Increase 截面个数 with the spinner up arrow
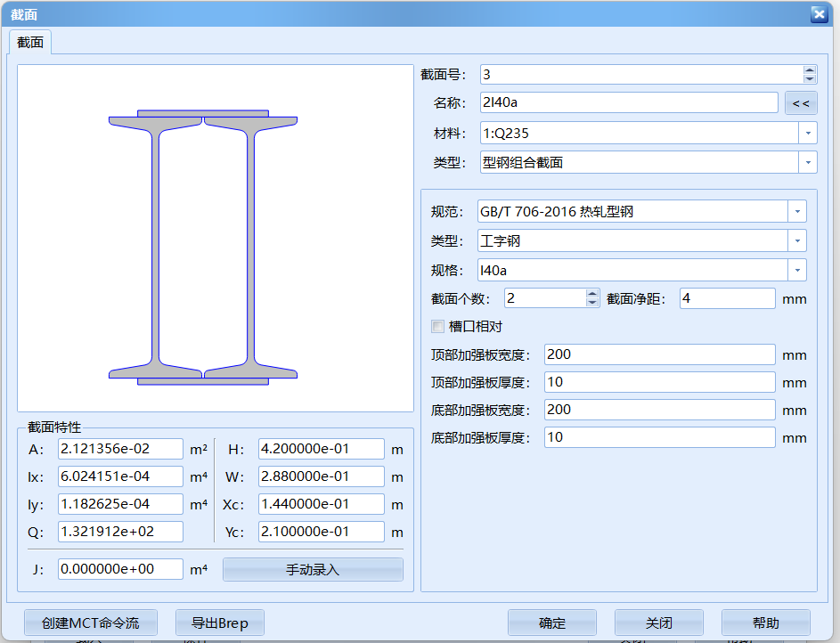This screenshot has height=643, width=840. [x=591, y=294]
